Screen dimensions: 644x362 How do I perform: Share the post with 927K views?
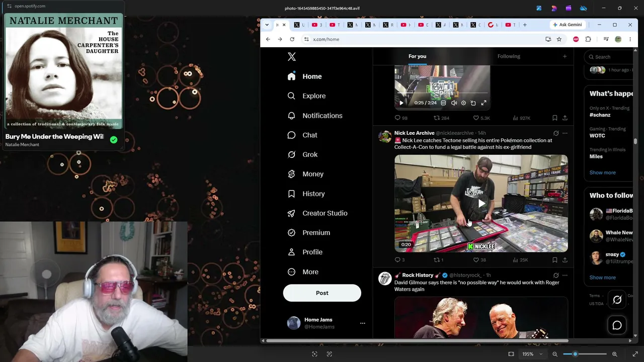point(565,118)
